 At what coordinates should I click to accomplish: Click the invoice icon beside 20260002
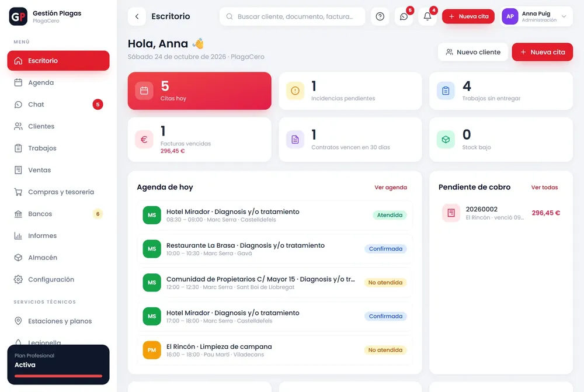tap(451, 213)
